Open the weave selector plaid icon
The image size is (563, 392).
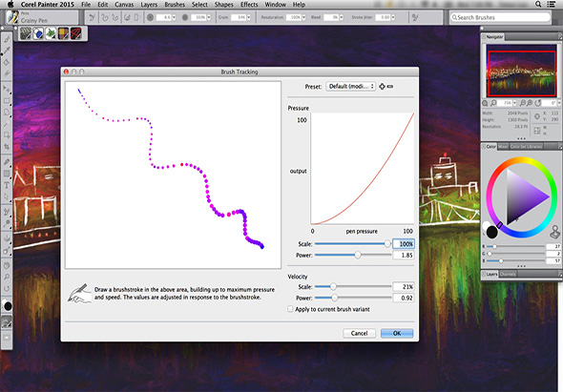(x=63, y=33)
